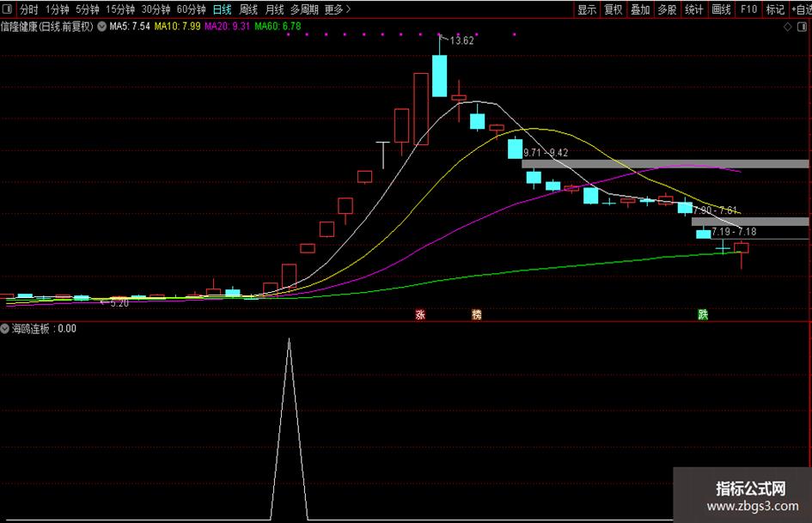Select the 周线 weekly chart tab
Viewport: 812px width, 523px height.
[248, 9]
